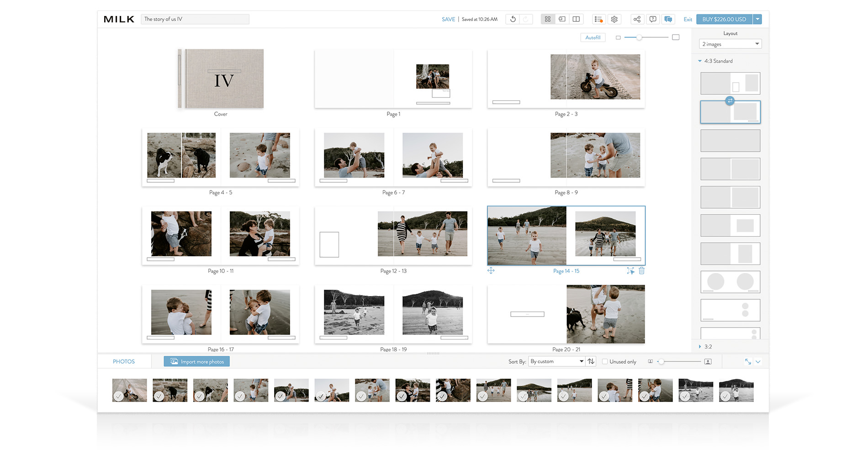Open the live chat bubbles icon
Screen dimensions: 868x466
click(x=668, y=19)
